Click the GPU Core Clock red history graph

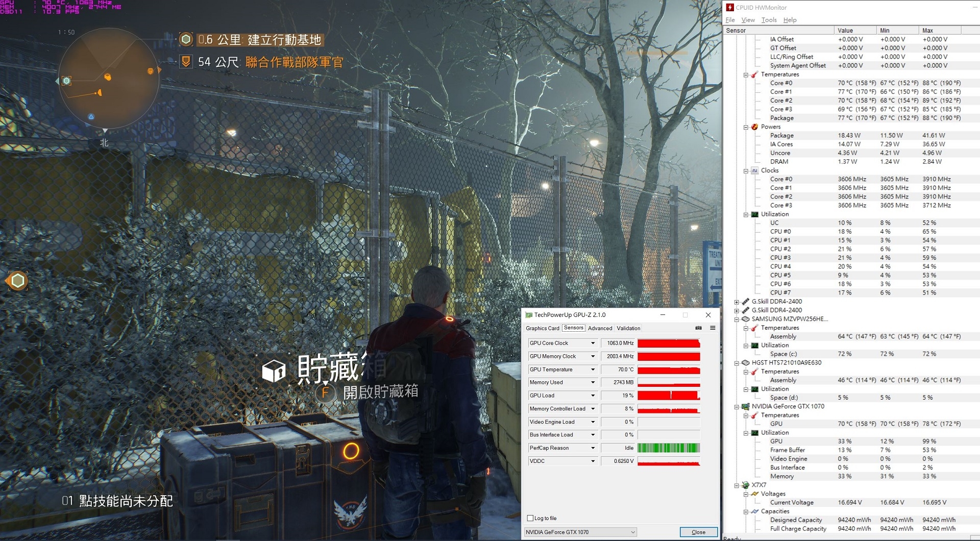pos(669,343)
